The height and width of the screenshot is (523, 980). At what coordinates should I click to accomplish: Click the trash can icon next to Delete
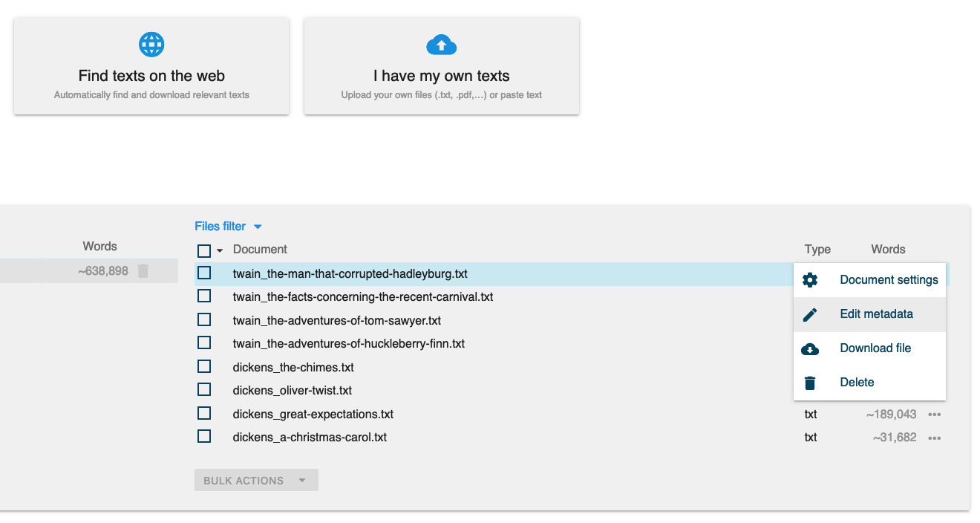point(810,383)
